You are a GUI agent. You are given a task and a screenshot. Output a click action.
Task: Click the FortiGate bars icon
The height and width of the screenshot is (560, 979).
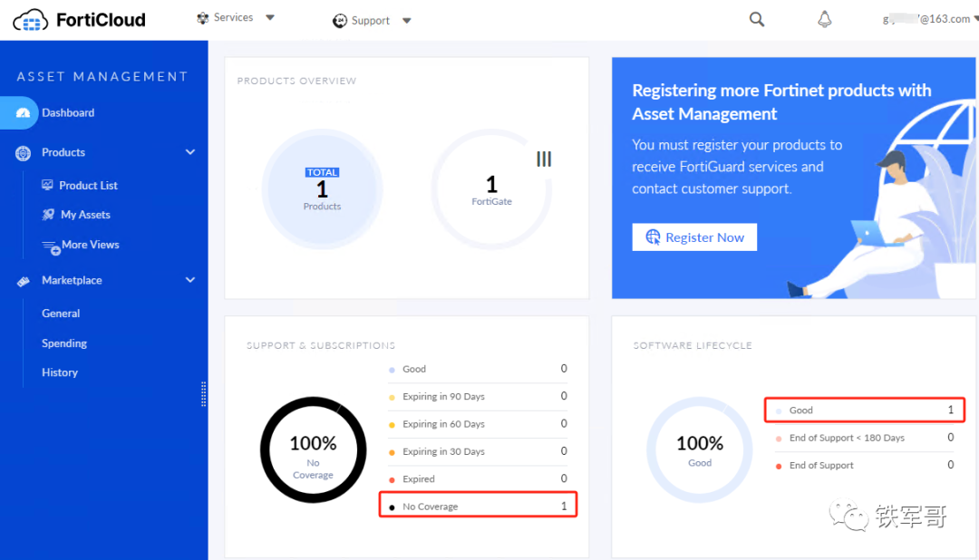[544, 159]
